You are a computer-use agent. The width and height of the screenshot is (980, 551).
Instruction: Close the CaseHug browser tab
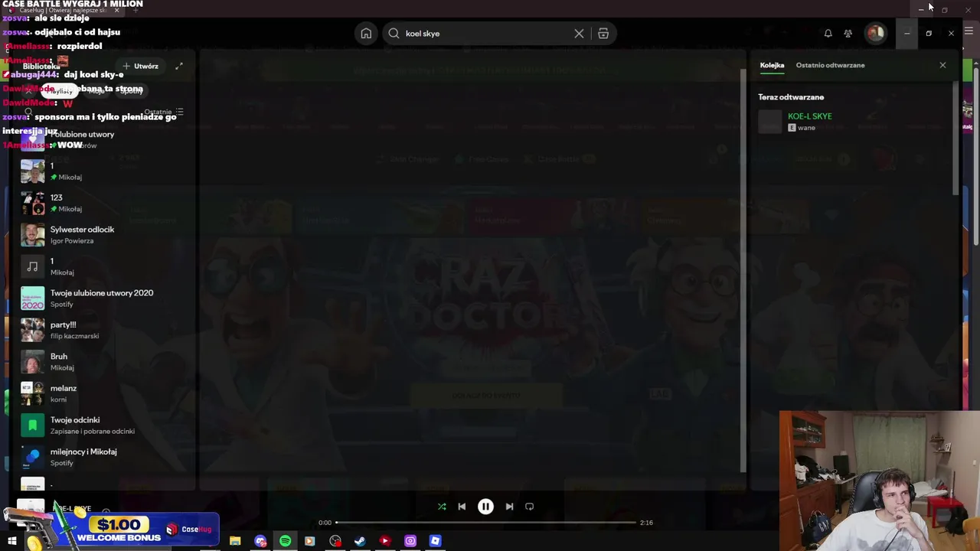pyautogui.click(x=116, y=10)
